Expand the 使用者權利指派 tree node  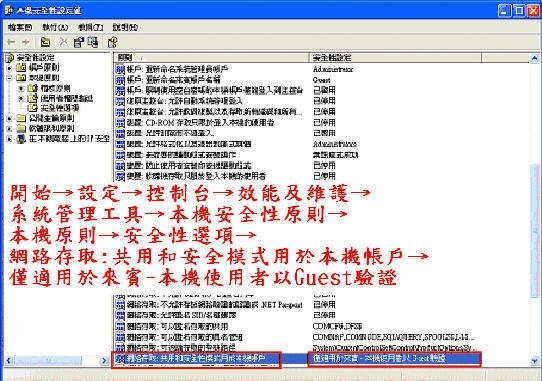21,98
